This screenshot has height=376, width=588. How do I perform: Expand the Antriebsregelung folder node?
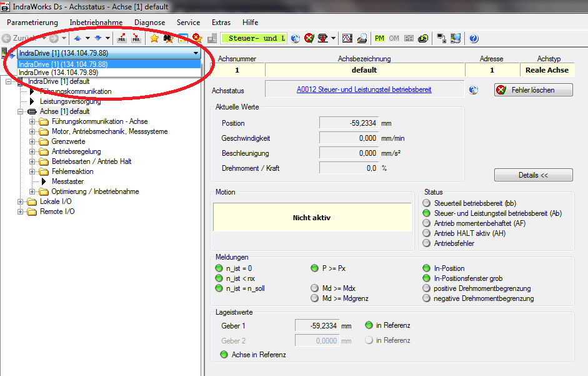(32, 152)
